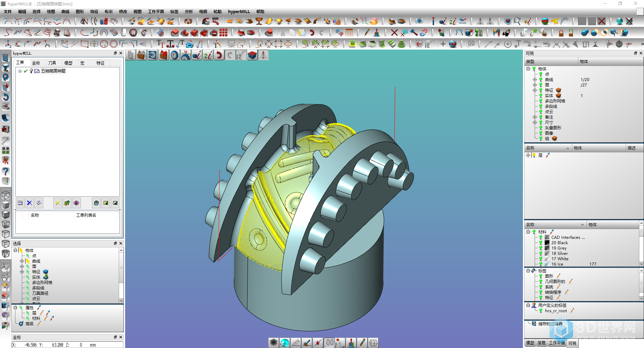Collapse the 物体 node in 选择 panel

click(x=15, y=250)
